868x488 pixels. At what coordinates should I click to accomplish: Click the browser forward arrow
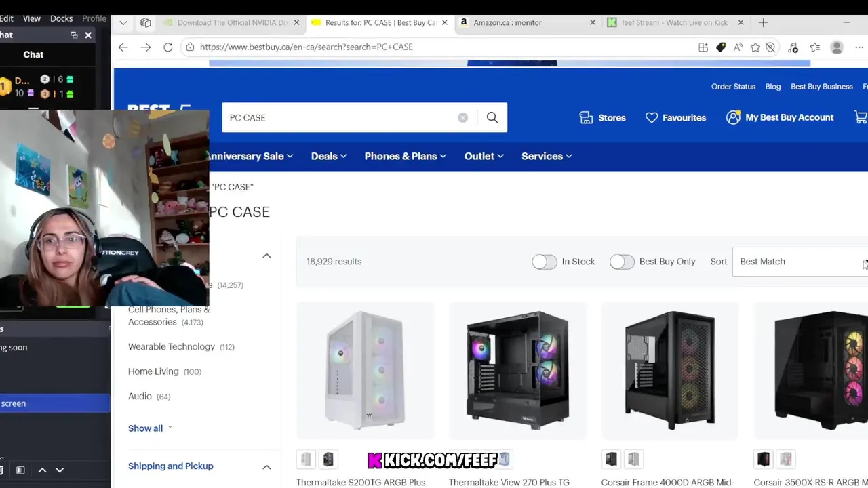click(x=146, y=47)
